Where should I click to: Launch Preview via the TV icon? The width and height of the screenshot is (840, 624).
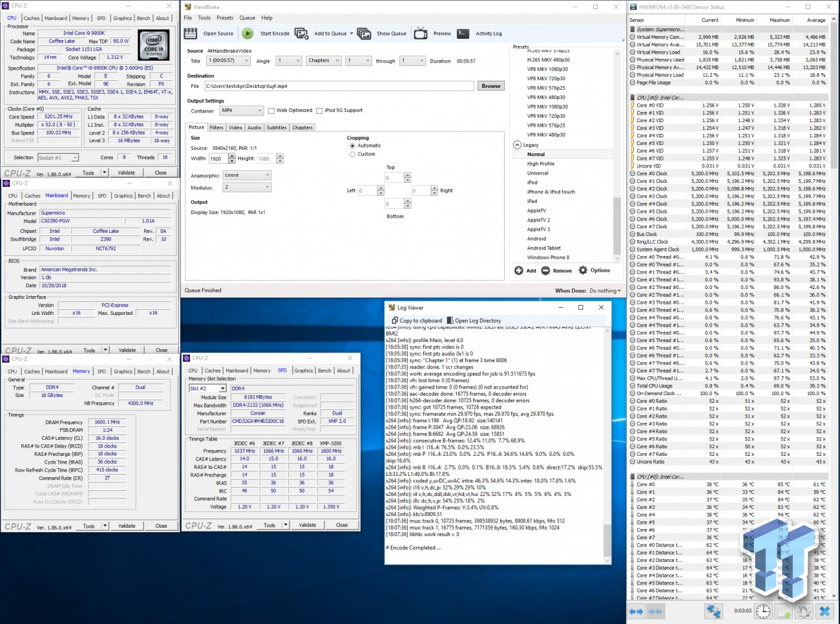coord(421,33)
